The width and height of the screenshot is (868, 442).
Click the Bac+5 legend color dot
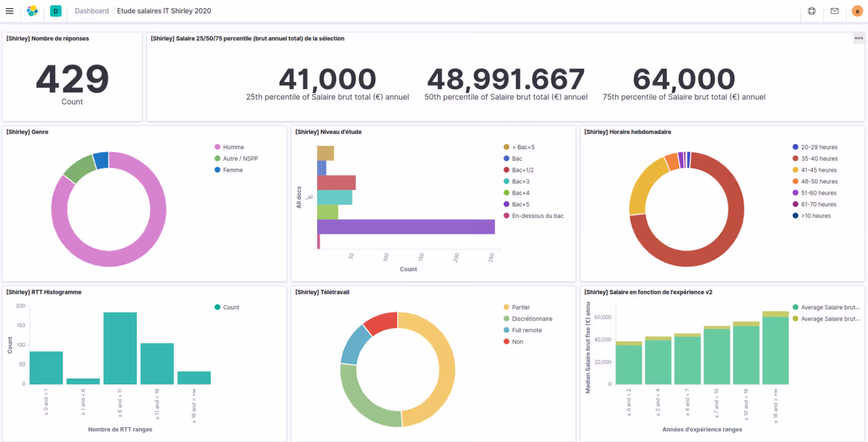coord(507,205)
